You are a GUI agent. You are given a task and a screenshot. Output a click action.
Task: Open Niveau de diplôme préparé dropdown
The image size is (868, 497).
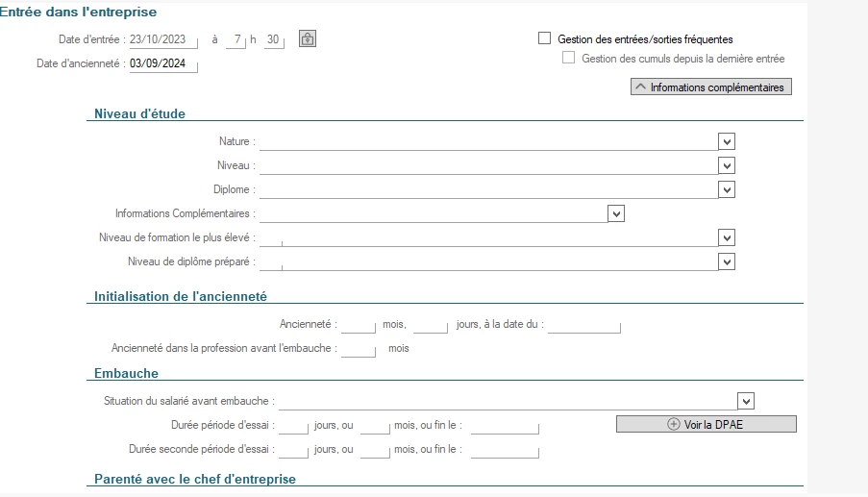coord(727,261)
